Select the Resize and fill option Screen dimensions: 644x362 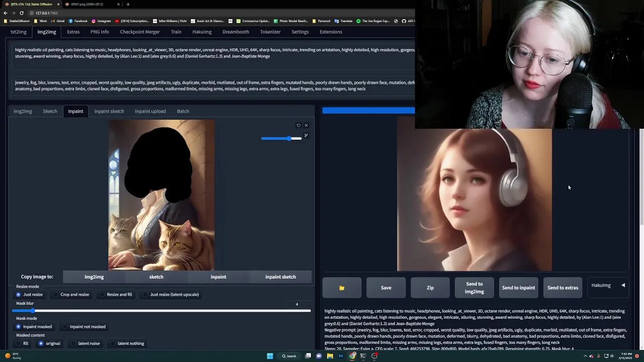coord(116,295)
